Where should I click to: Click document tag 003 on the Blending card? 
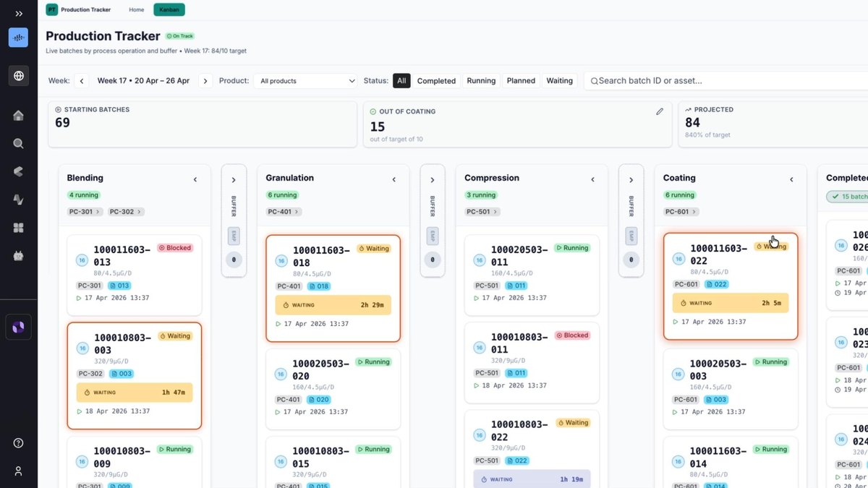click(122, 374)
